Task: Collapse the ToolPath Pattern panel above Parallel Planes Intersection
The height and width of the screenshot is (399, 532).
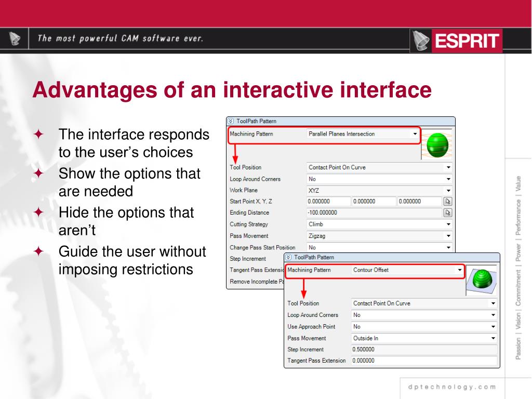Action: 231,121
